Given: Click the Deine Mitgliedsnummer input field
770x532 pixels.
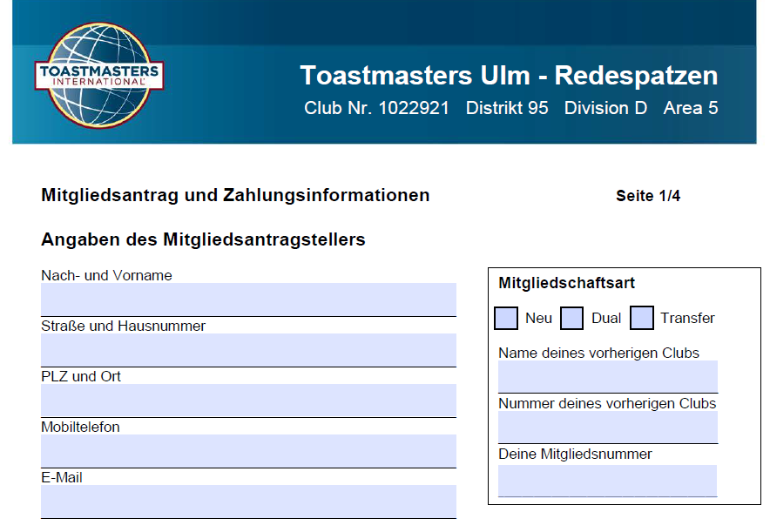Looking at the screenshot, I should coord(607,481).
